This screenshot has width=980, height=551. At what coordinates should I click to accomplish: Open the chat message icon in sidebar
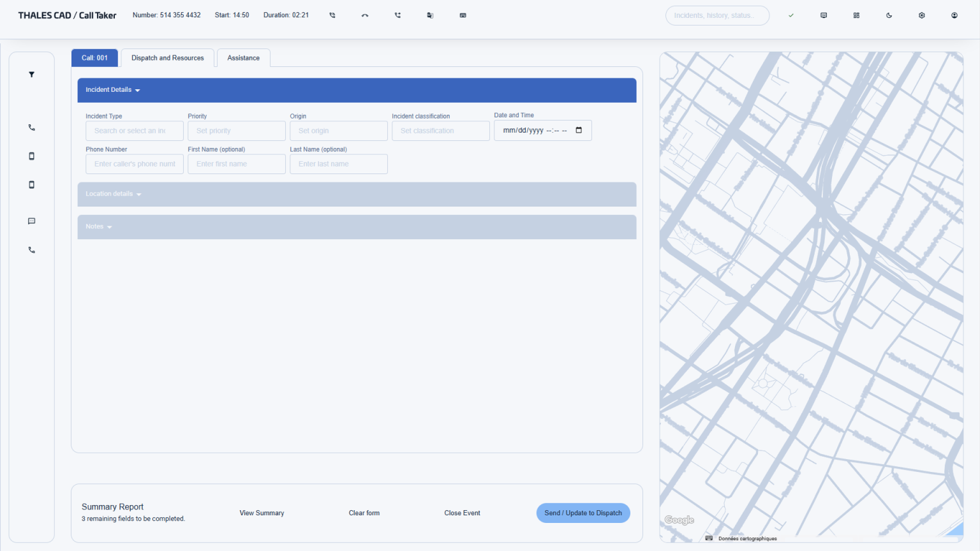pos(31,221)
